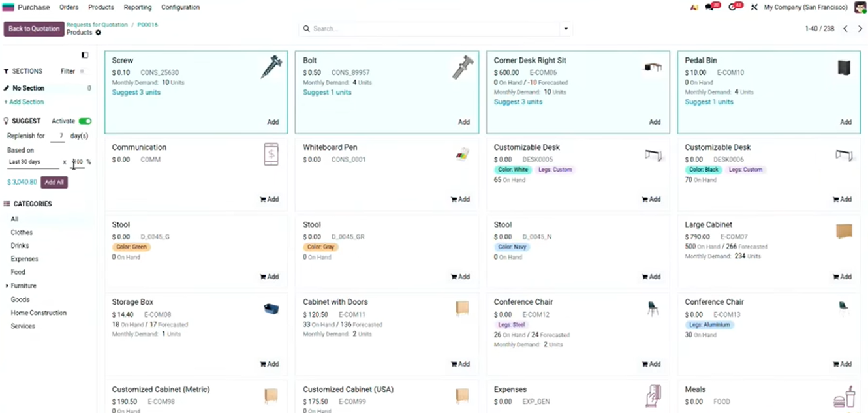Viewport: 868px width, 413px height.
Task: Open the Configuration menu
Action: tap(180, 7)
